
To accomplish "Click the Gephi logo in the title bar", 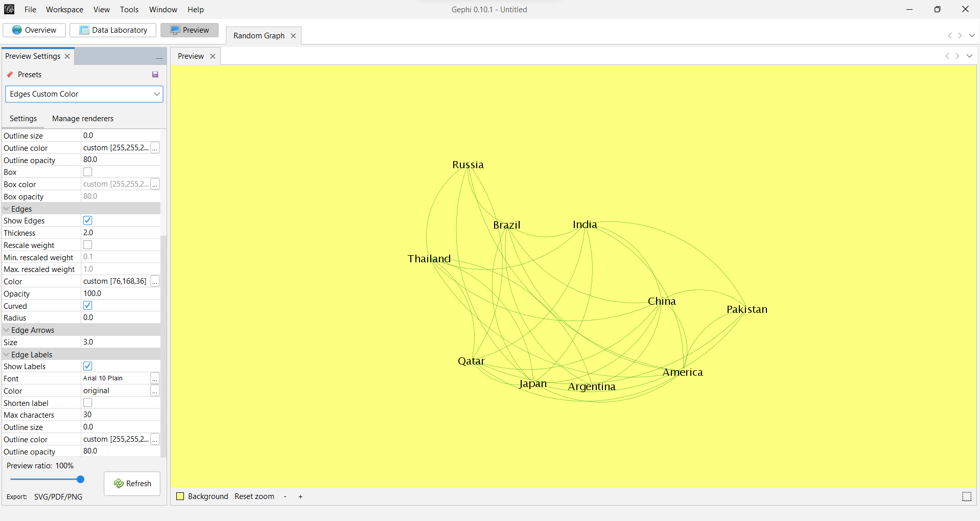I will click(x=9, y=9).
